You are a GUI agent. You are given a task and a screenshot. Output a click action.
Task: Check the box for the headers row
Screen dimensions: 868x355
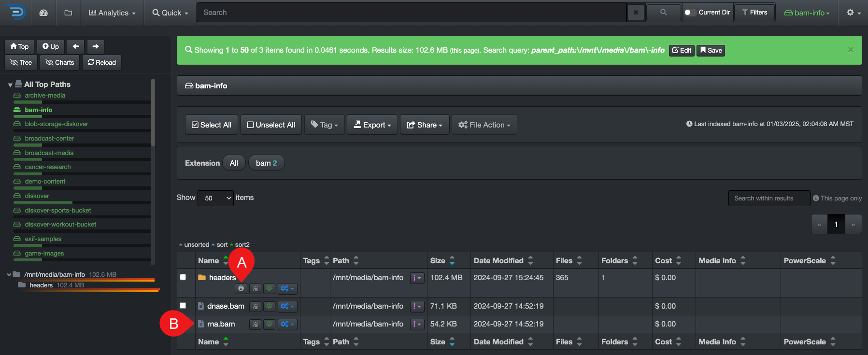(183, 277)
